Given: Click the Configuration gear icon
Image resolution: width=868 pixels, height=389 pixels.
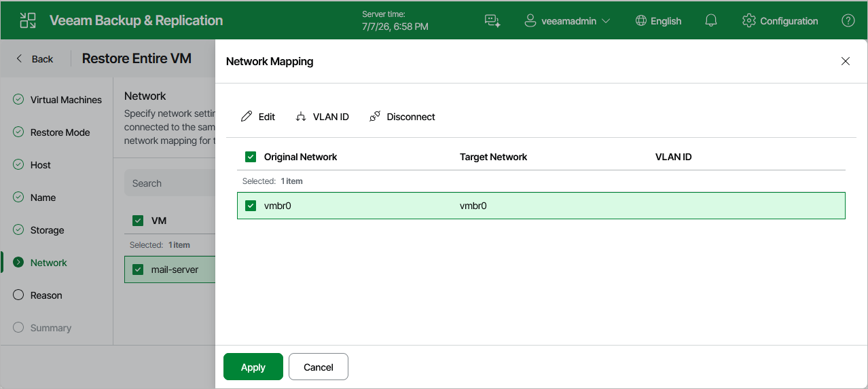Looking at the screenshot, I should pos(749,20).
